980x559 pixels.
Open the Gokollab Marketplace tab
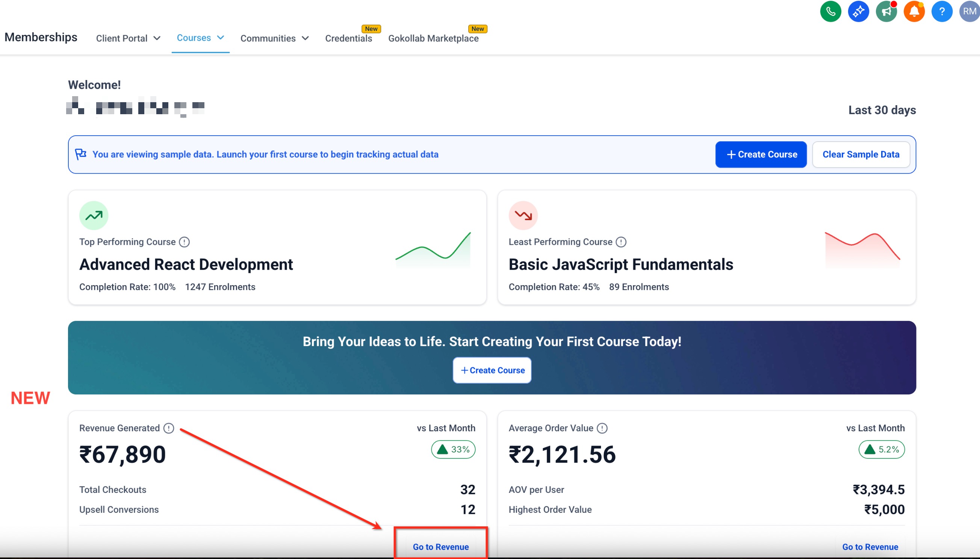pos(433,38)
